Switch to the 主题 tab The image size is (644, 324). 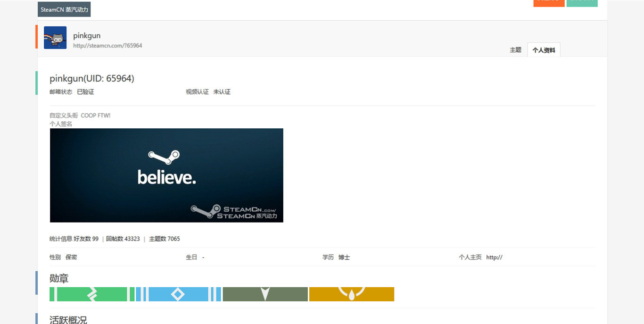[x=515, y=50]
